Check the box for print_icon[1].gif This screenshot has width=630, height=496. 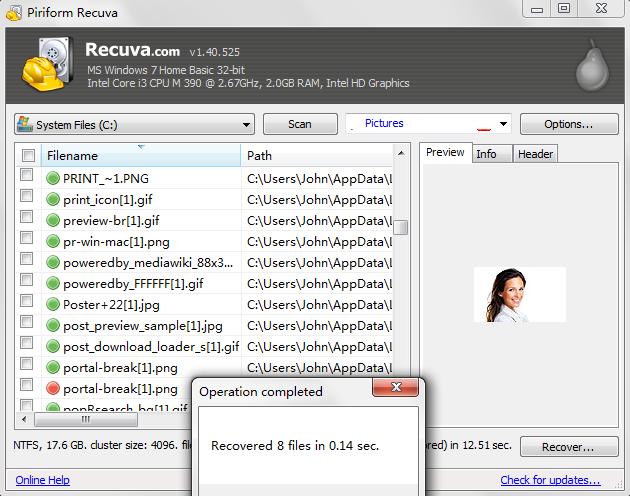click(x=27, y=196)
